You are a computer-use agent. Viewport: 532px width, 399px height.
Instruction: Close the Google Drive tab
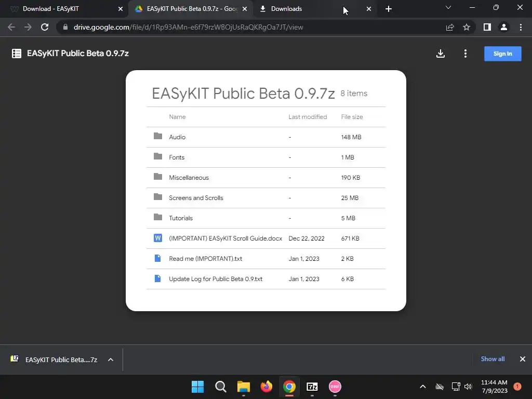coord(245,9)
